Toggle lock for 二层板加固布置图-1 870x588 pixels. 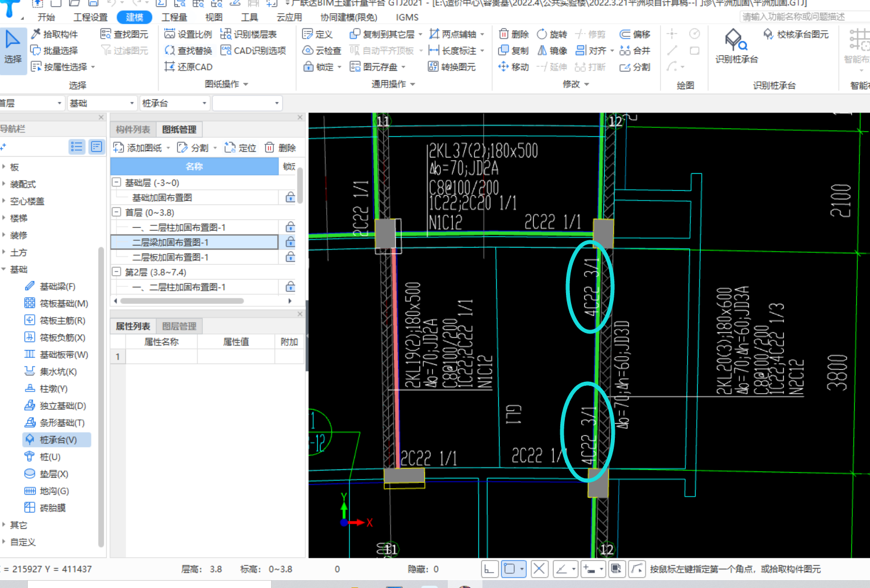tap(290, 257)
